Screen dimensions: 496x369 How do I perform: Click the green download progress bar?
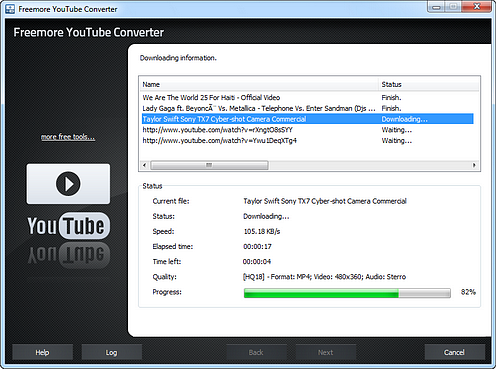(347, 293)
